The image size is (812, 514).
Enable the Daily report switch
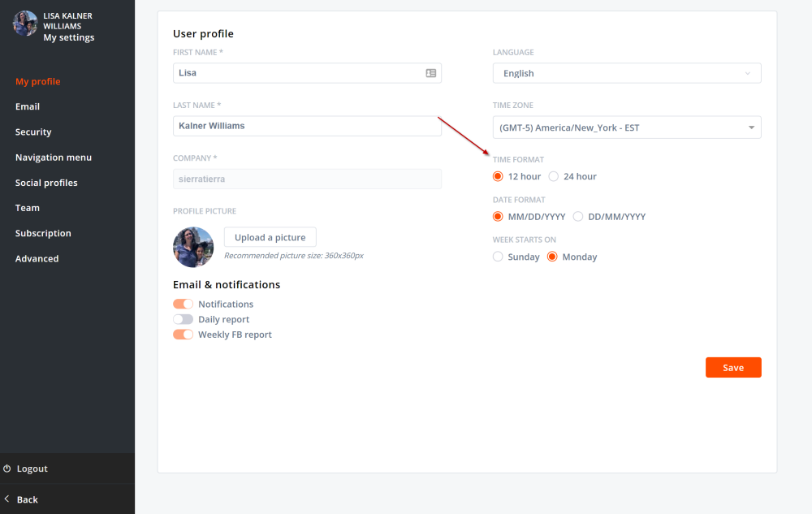pos(183,319)
